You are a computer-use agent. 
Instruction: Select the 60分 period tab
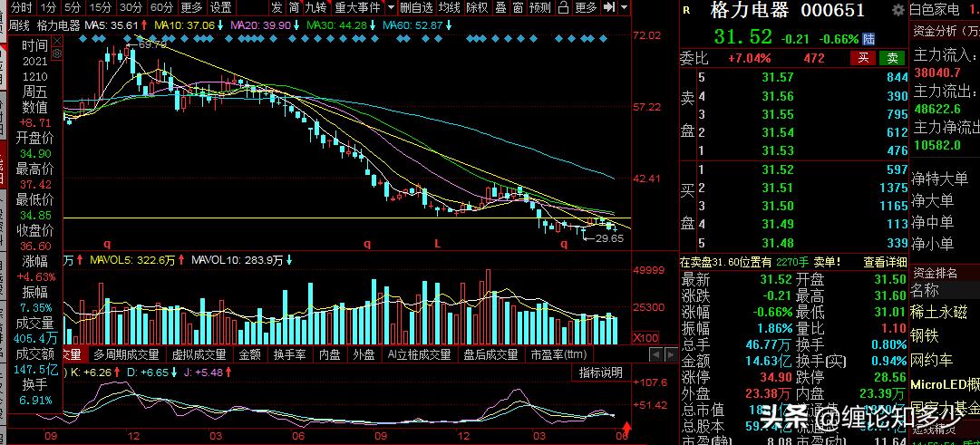click(161, 7)
